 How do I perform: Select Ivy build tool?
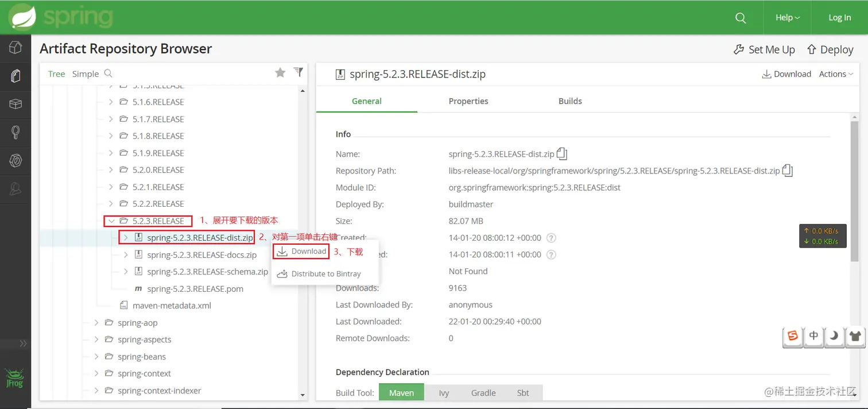444,393
